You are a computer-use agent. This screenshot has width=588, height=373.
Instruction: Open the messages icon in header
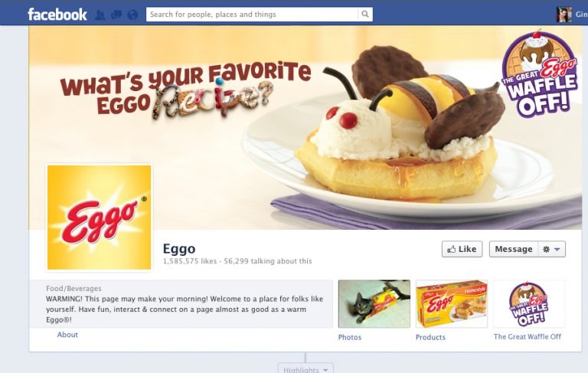click(116, 15)
